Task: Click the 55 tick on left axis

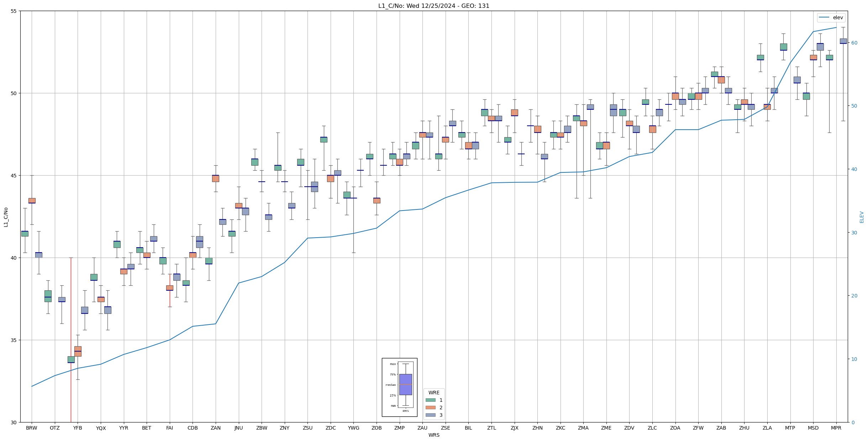Action: [x=14, y=11]
